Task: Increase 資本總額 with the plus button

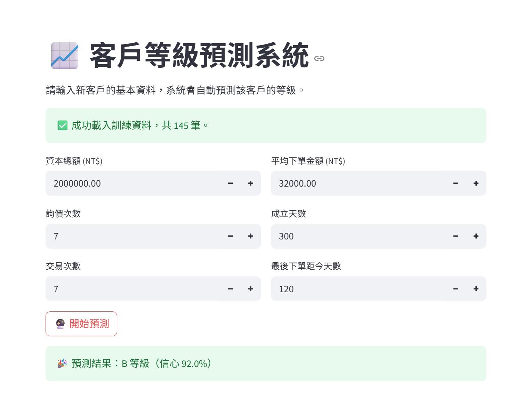Action: (x=250, y=183)
